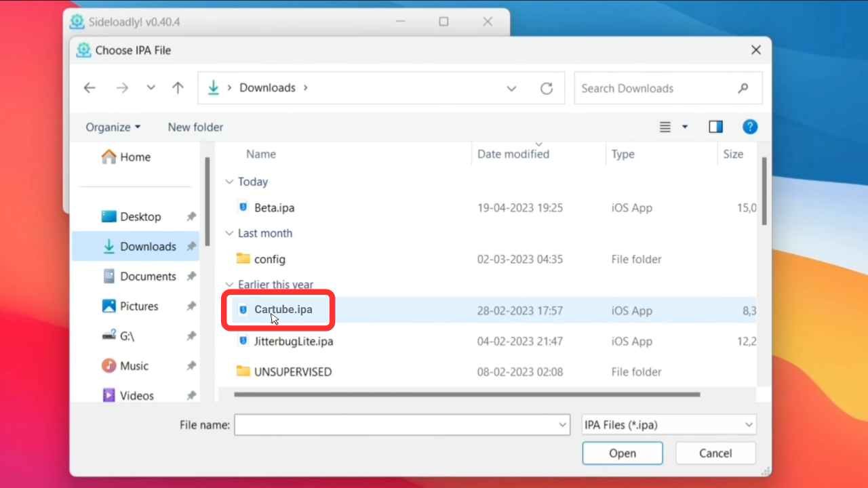Select the JitterbugLite.ipa file

pyautogui.click(x=294, y=341)
